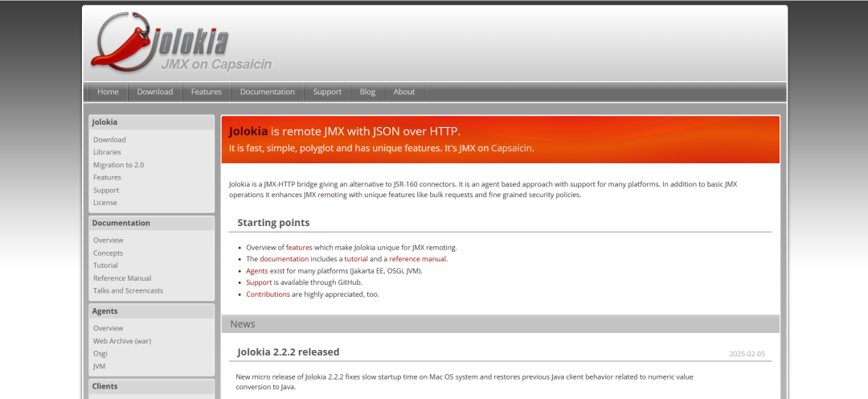
Task: Click the Download link in the Jolokia sidebar
Action: [x=109, y=140]
